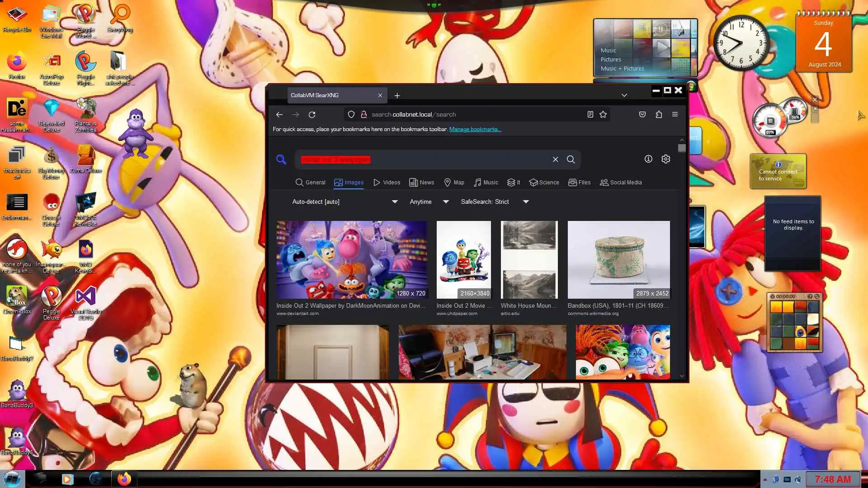
Task: Toggle reader view in address bar
Action: tap(590, 115)
